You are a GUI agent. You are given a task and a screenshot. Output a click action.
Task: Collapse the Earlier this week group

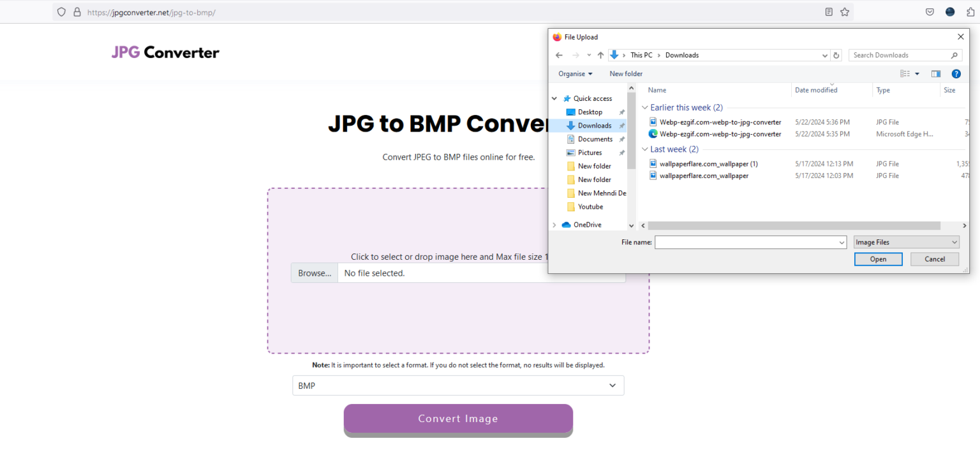[x=645, y=108]
